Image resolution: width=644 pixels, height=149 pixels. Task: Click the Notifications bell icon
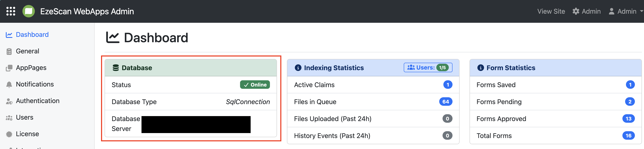[9, 84]
